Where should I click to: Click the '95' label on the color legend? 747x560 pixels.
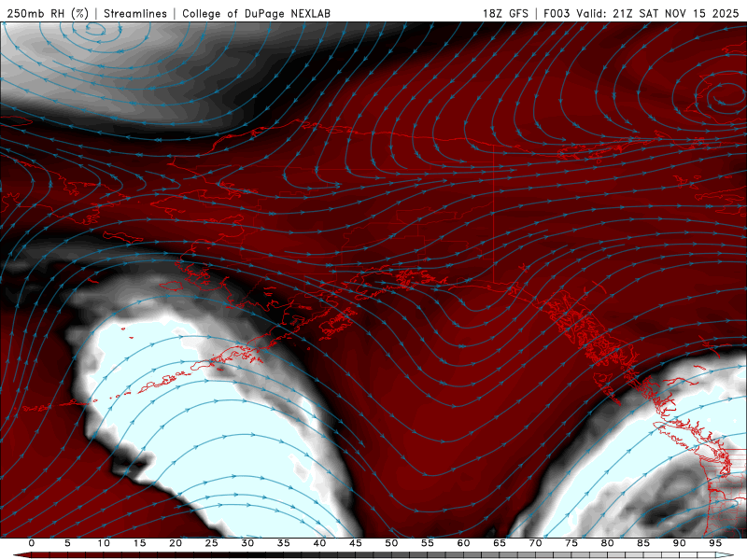(715, 543)
